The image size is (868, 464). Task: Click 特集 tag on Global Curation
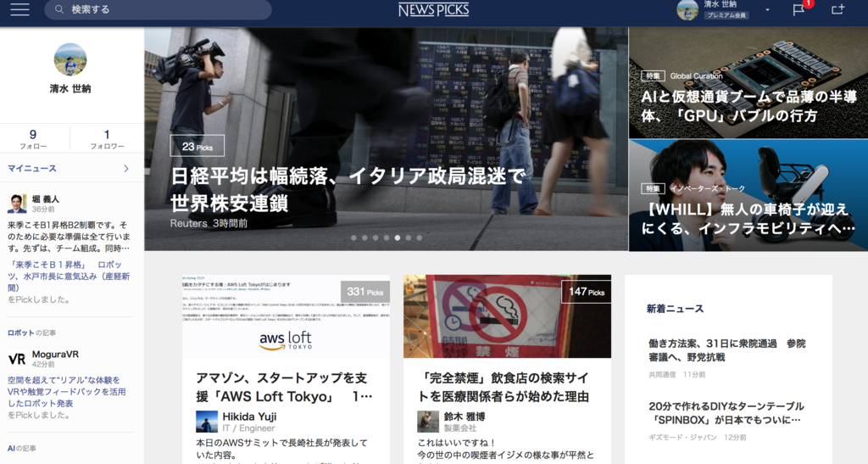point(653,75)
